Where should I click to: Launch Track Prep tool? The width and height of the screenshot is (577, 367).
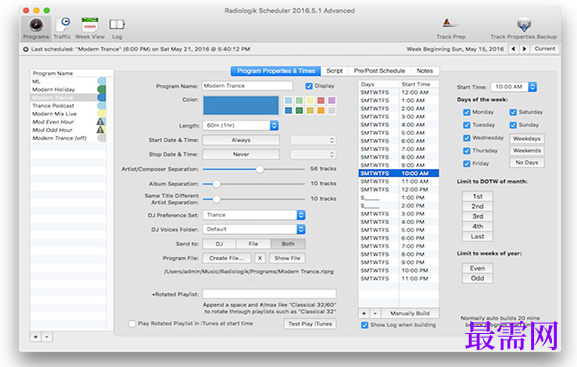click(451, 28)
